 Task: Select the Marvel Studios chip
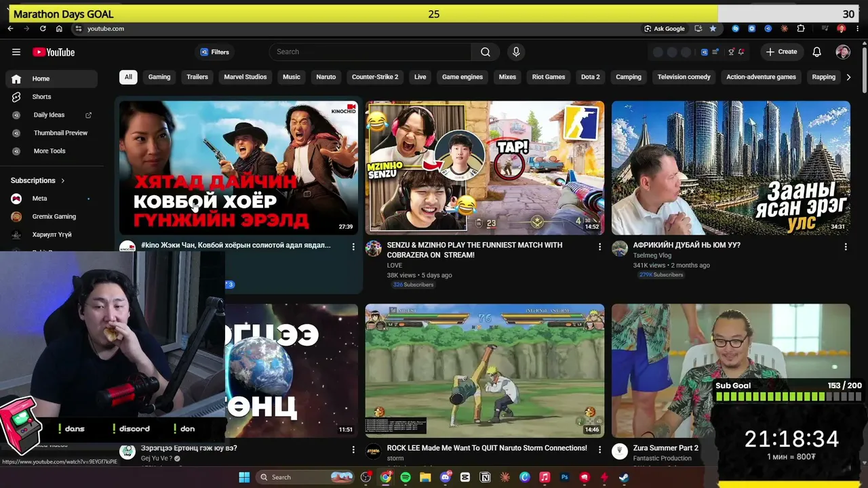point(245,77)
